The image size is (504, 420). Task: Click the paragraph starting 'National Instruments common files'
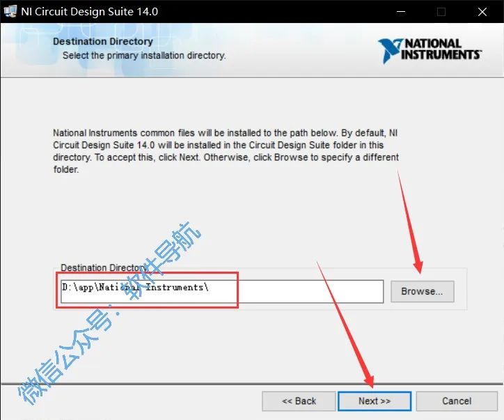pyautogui.click(x=226, y=151)
